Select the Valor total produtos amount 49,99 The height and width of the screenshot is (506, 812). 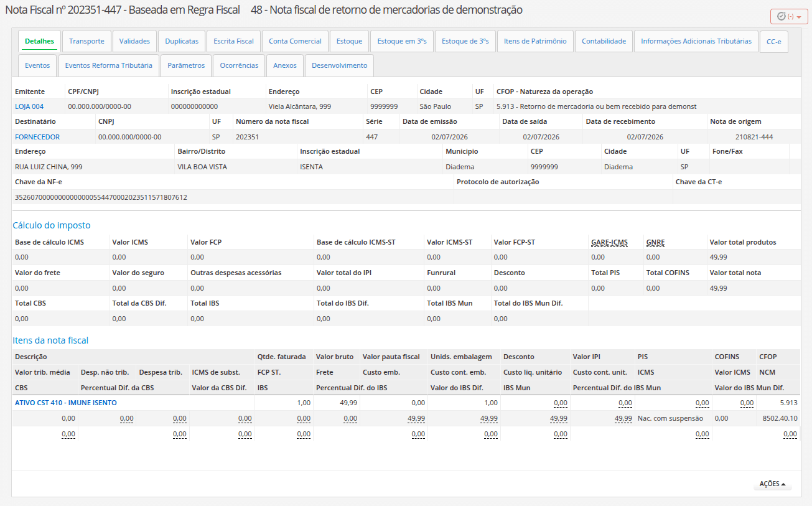click(x=718, y=257)
